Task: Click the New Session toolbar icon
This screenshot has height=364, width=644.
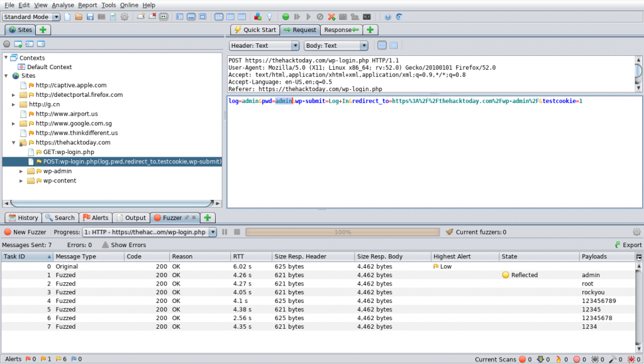Action: pyautogui.click(x=67, y=16)
